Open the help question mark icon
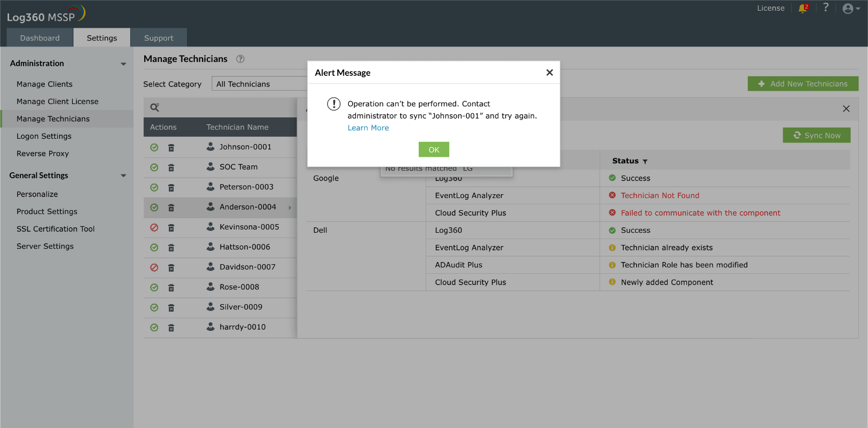 (826, 7)
